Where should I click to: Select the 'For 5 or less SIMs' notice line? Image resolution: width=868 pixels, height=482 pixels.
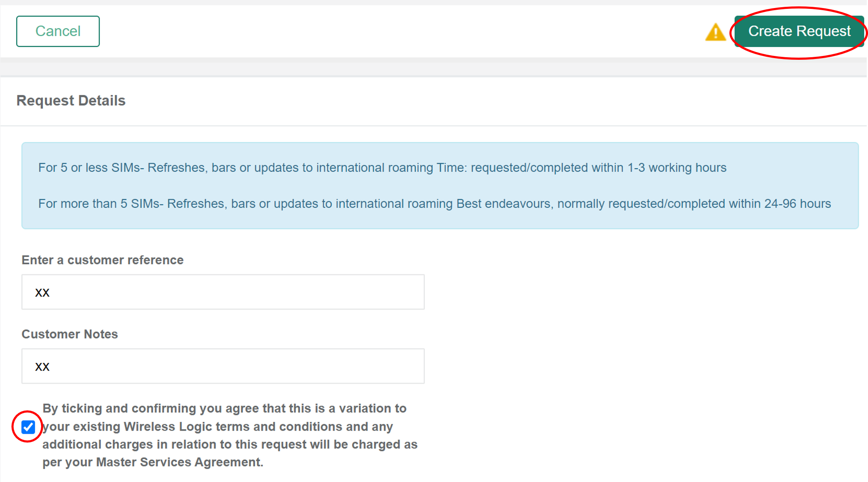coord(382,168)
